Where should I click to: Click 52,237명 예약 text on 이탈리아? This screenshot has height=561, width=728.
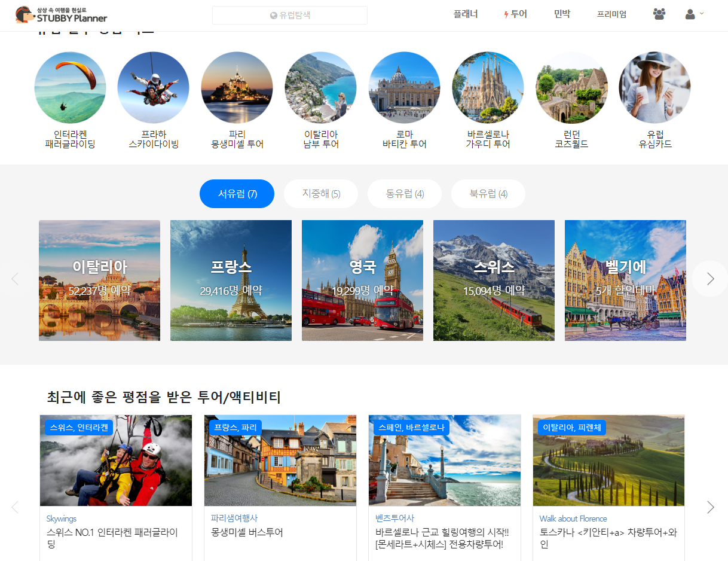99,291
